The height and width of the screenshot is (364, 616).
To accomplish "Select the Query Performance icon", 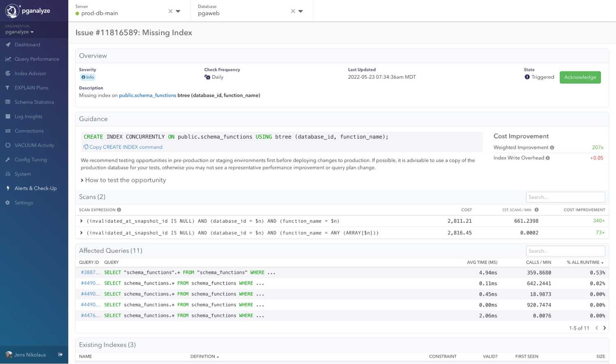I will click(8, 59).
